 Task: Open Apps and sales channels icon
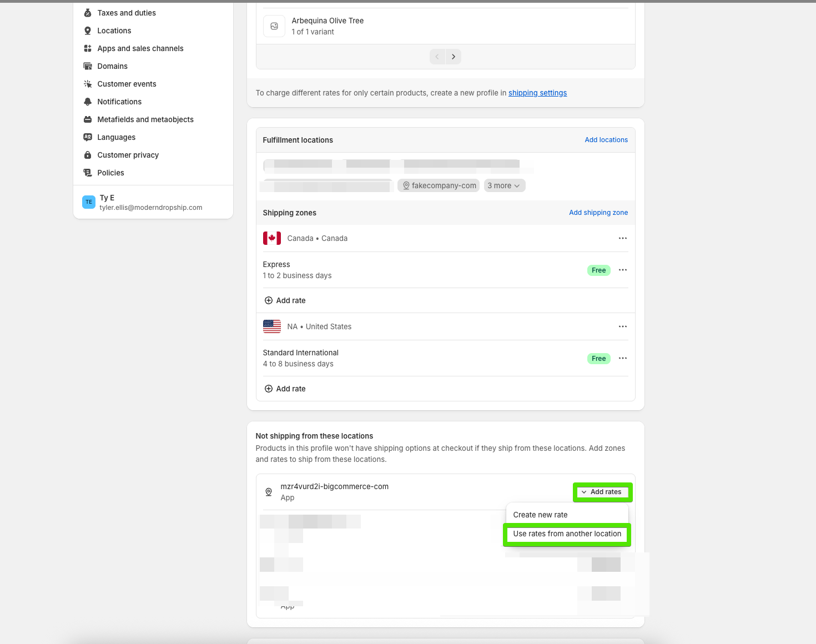[x=88, y=48]
